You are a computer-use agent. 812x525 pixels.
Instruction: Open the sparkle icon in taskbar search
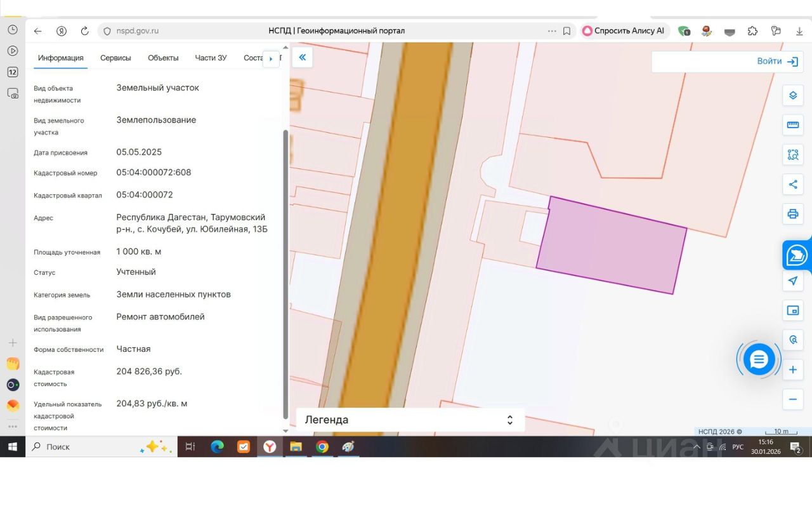tap(156, 447)
